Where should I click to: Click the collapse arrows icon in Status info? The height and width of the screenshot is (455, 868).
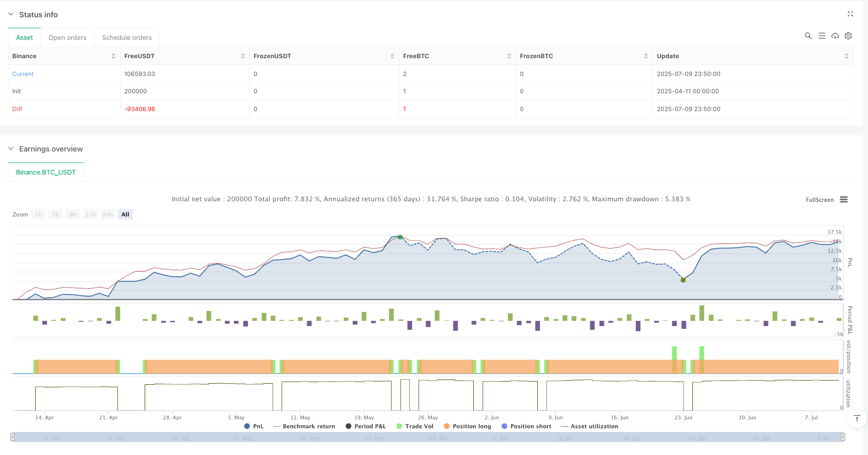pos(850,14)
